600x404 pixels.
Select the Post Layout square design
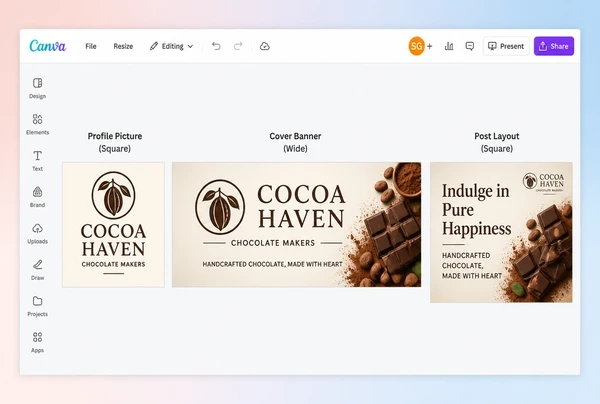tap(501, 232)
